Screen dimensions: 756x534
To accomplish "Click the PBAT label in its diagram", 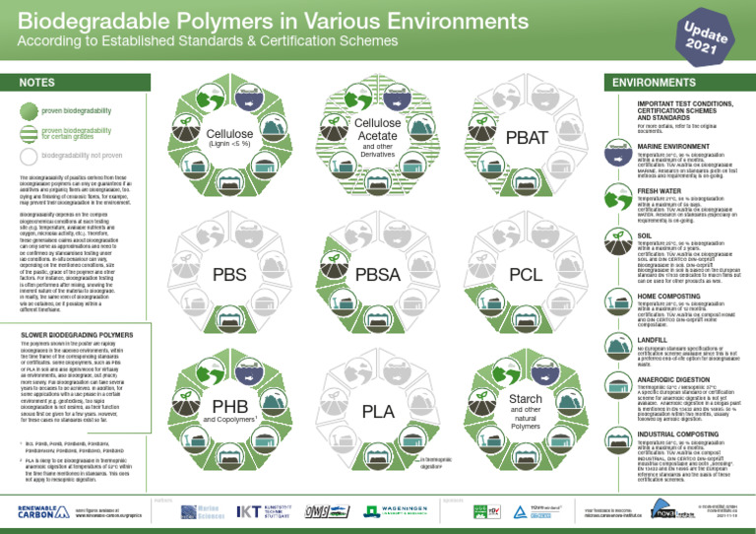I will [x=527, y=138].
